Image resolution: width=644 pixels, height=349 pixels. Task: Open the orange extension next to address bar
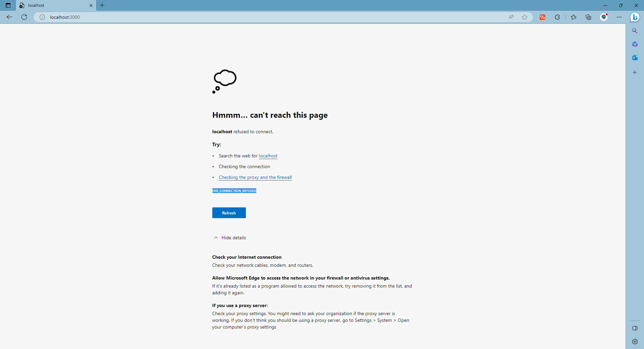pyautogui.click(x=542, y=17)
